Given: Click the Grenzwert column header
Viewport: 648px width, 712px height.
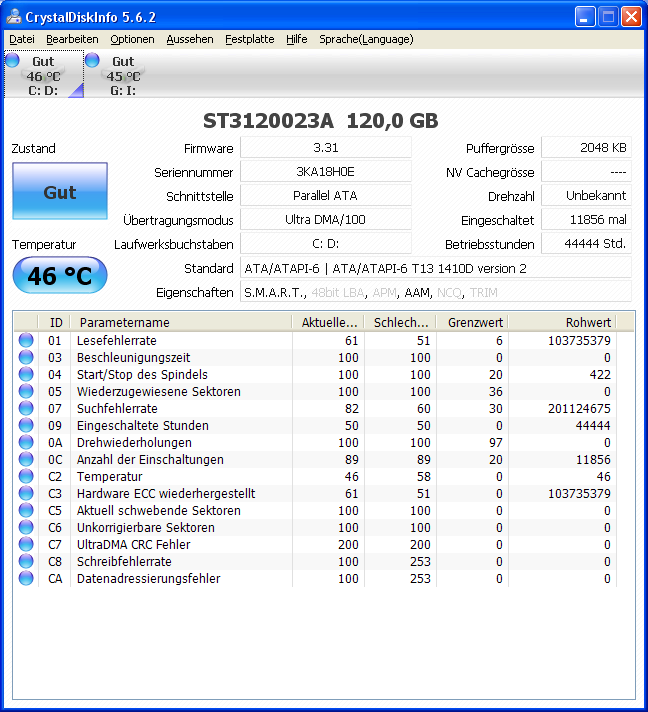Looking at the screenshot, I should [472, 322].
